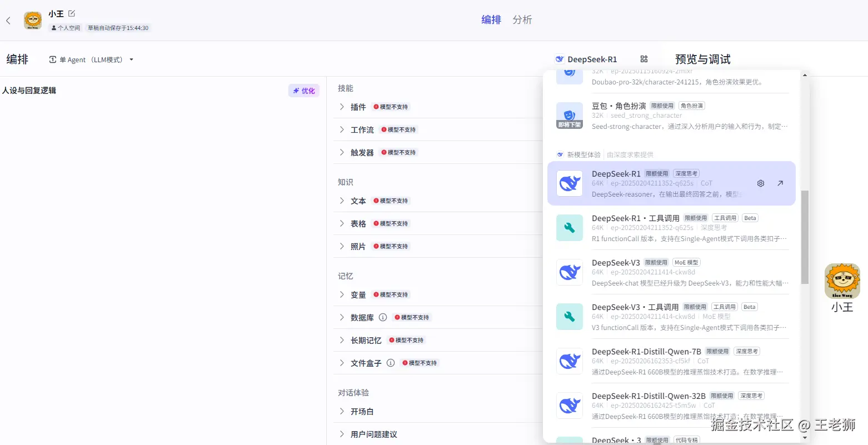The height and width of the screenshot is (445, 868).
Task: Click the 小王 bot avatar in header
Action: coord(33,21)
